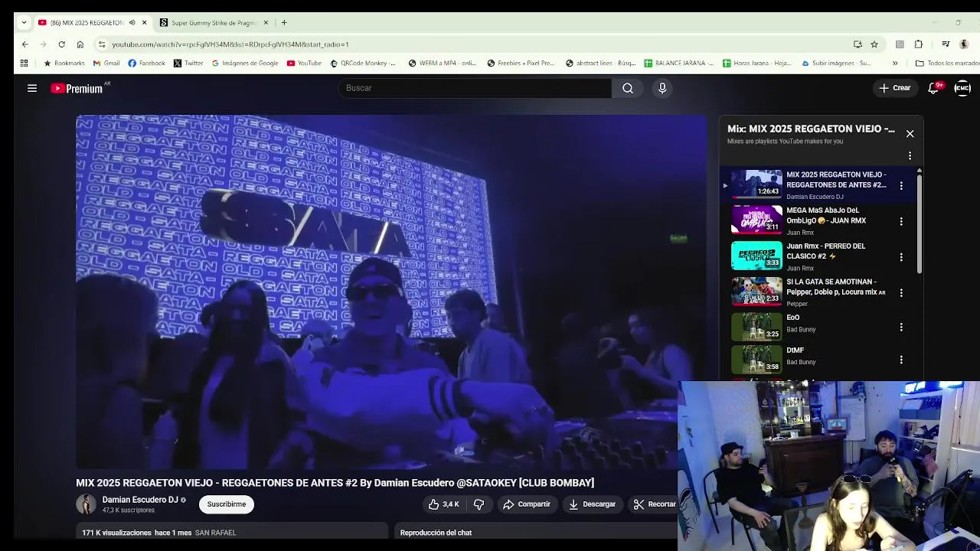Close the Super Gummy Strike tab

click(x=266, y=23)
